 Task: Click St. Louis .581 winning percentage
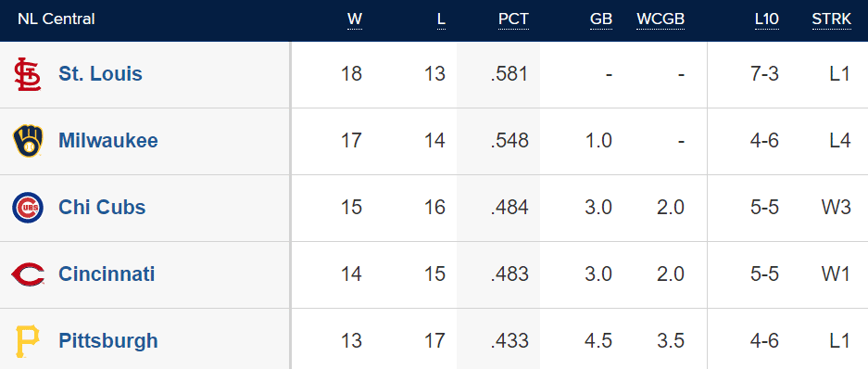[509, 74]
